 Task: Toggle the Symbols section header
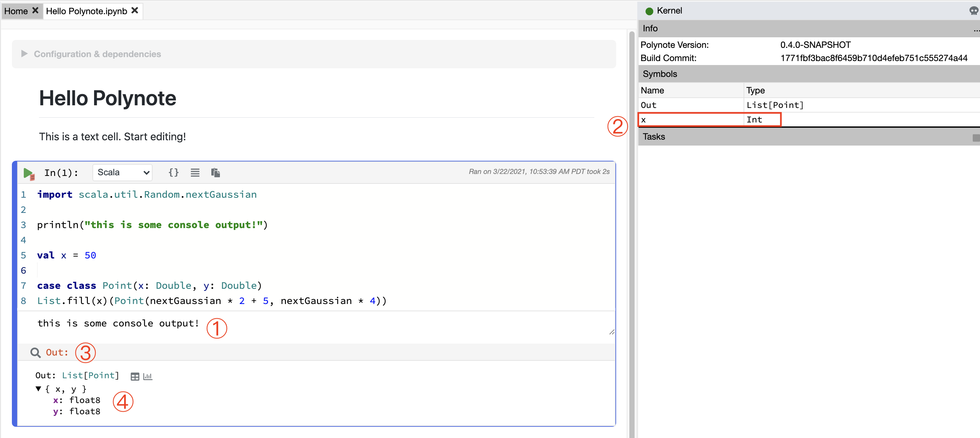coord(660,74)
